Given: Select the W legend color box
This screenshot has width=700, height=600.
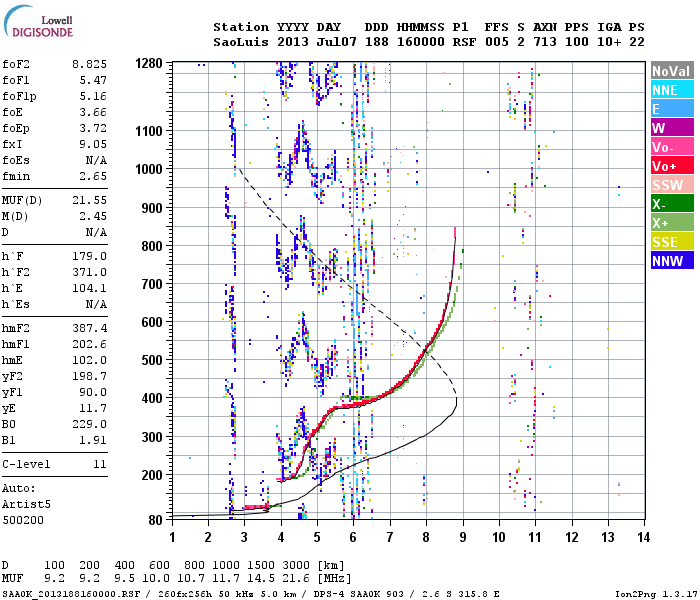Looking at the screenshot, I should point(672,128).
